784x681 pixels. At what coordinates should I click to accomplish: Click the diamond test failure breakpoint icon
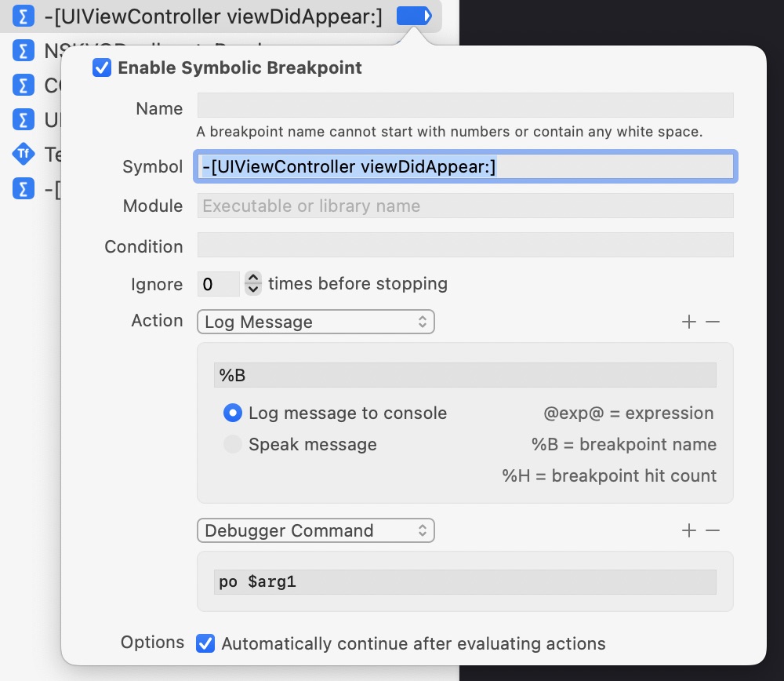(23, 154)
